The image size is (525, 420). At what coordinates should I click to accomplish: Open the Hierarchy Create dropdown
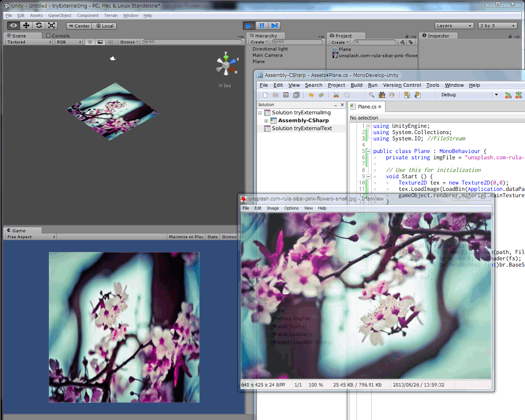pyautogui.click(x=259, y=42)
